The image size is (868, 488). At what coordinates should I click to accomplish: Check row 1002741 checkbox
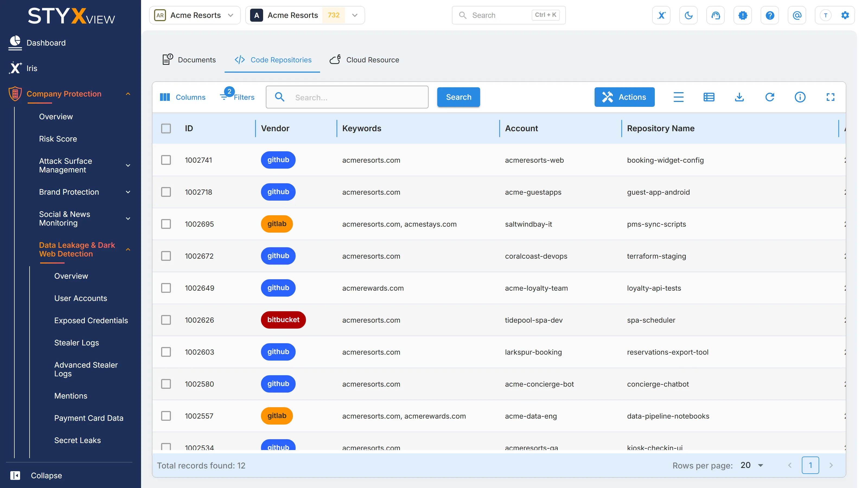point(166,160)
